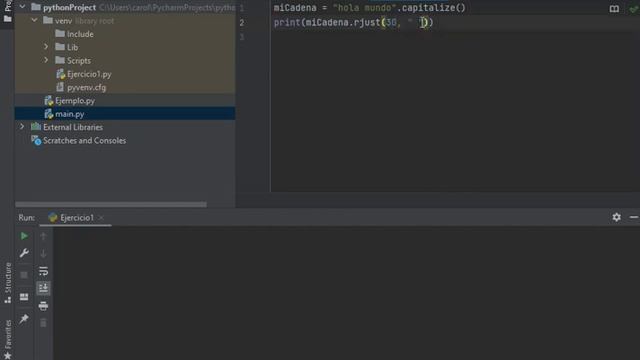Clear console with trash icon
This screenshot has height=360, width=640.
point(43,323)
